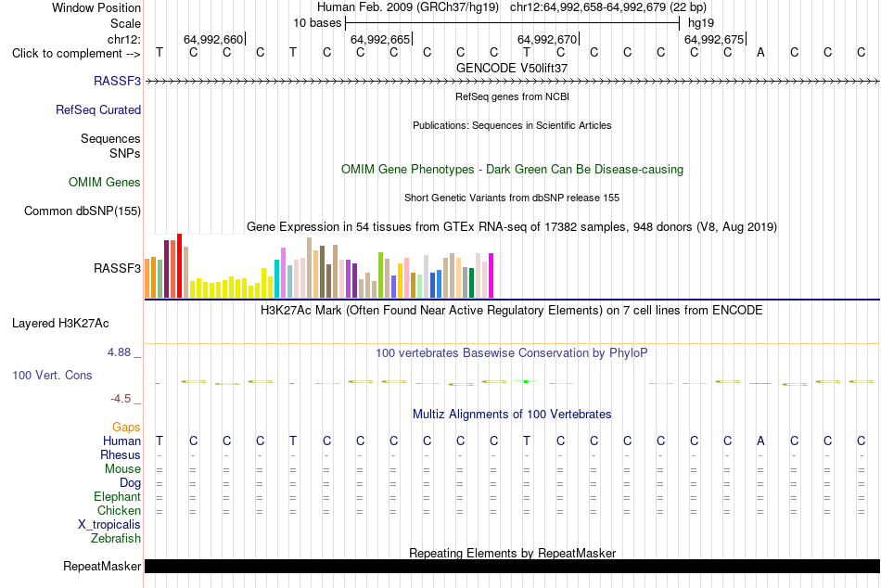Open the 100 Vert. Cons track label

click(52, 375)
